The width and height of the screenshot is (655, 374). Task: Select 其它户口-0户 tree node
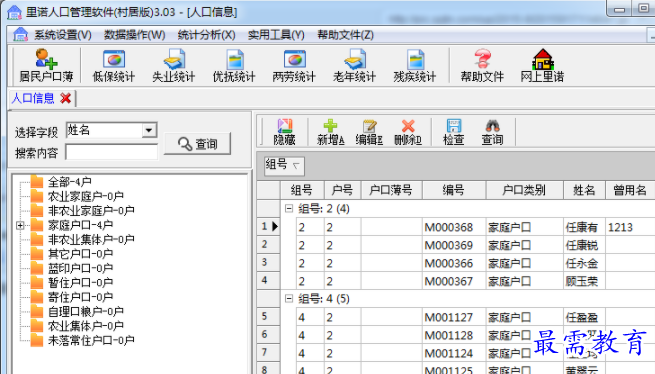coord(80,254)
